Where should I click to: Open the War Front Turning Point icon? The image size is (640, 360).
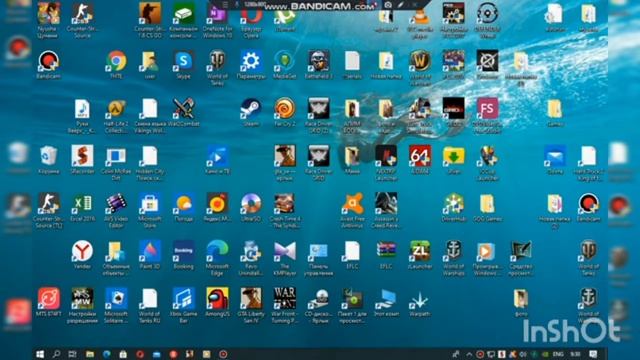pyautogui.click(x=284, y=298)
